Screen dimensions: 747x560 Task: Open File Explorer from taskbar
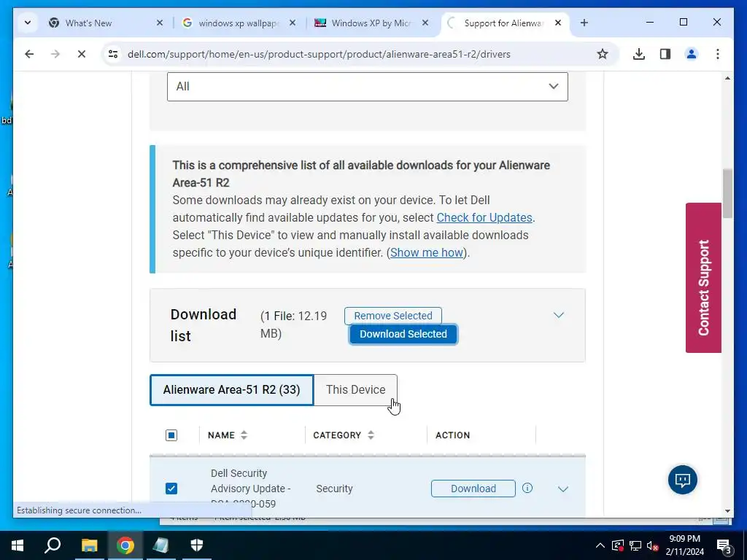(x=89, y=545)
